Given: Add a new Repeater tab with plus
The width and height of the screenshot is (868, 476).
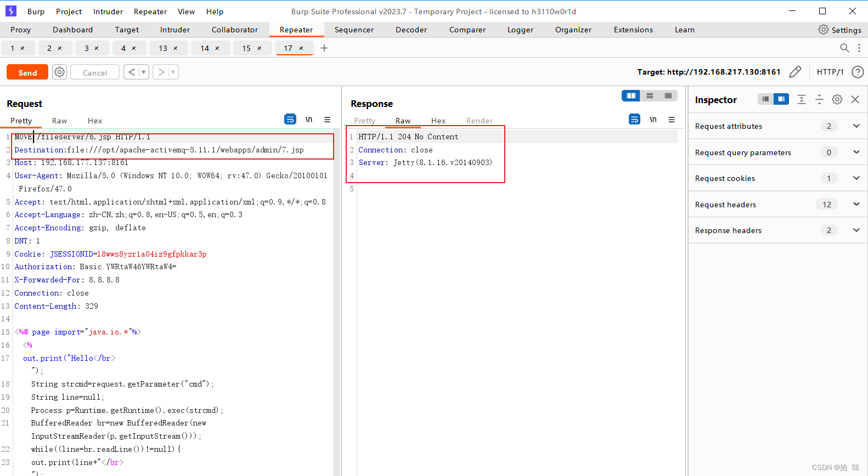Looking at the screenshot, I should pos(324,48).
